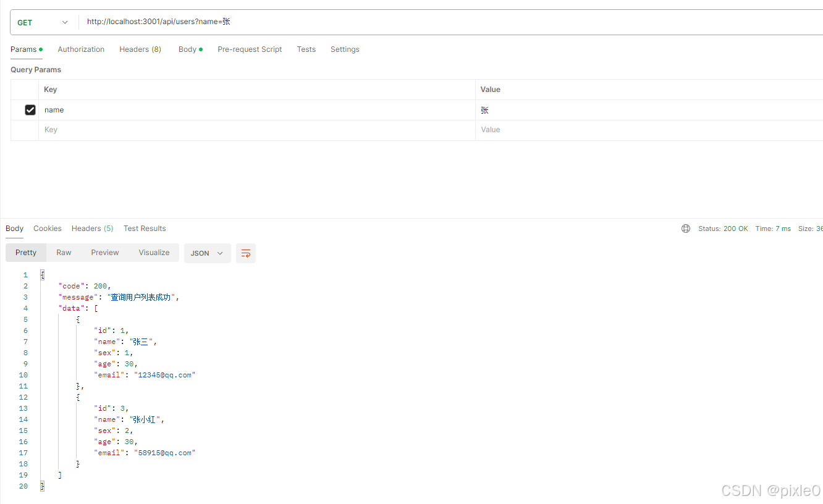Click the "data": [ line

[x=78, y=308]
